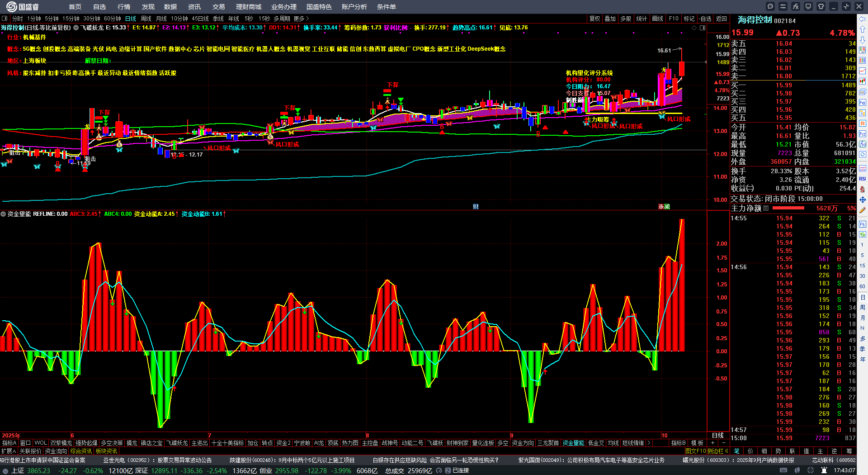Click the 统计 statistics button

[642, 19]
